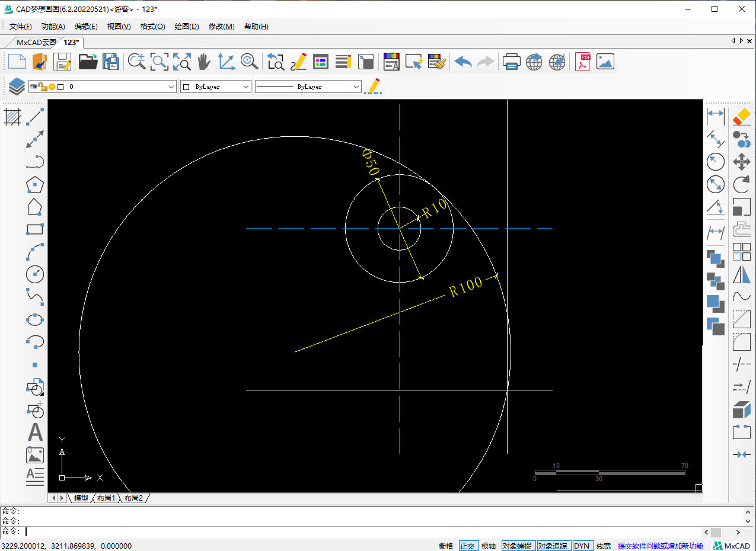
Task: Click the insert image toolbar icon
Action: point(605,62)
